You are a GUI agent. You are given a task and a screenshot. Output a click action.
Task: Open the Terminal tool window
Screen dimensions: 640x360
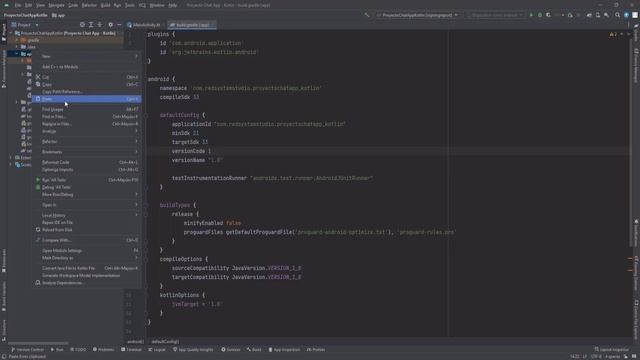click(x=131, y=350)
